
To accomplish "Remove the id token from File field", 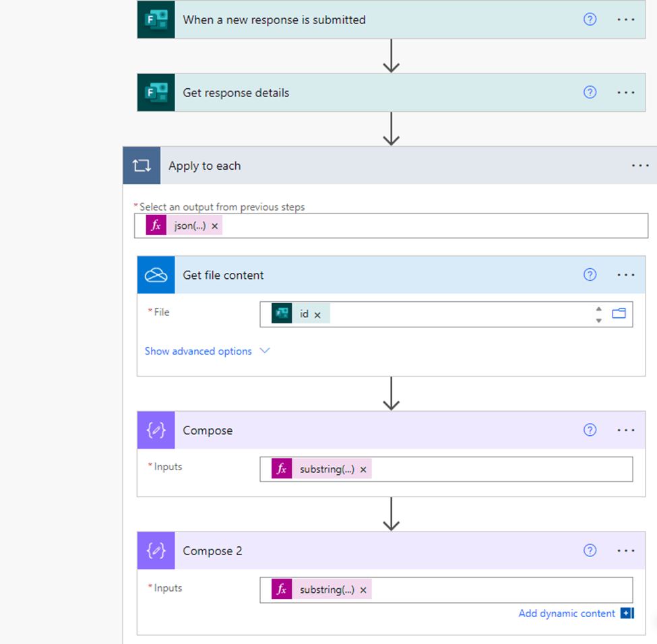I will (x=317, y=315).
